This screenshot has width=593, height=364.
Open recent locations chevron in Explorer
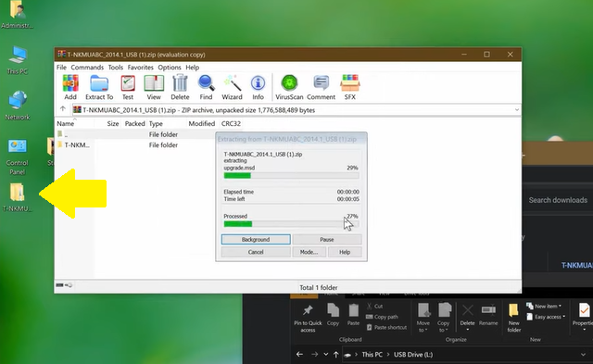[325, 355]
